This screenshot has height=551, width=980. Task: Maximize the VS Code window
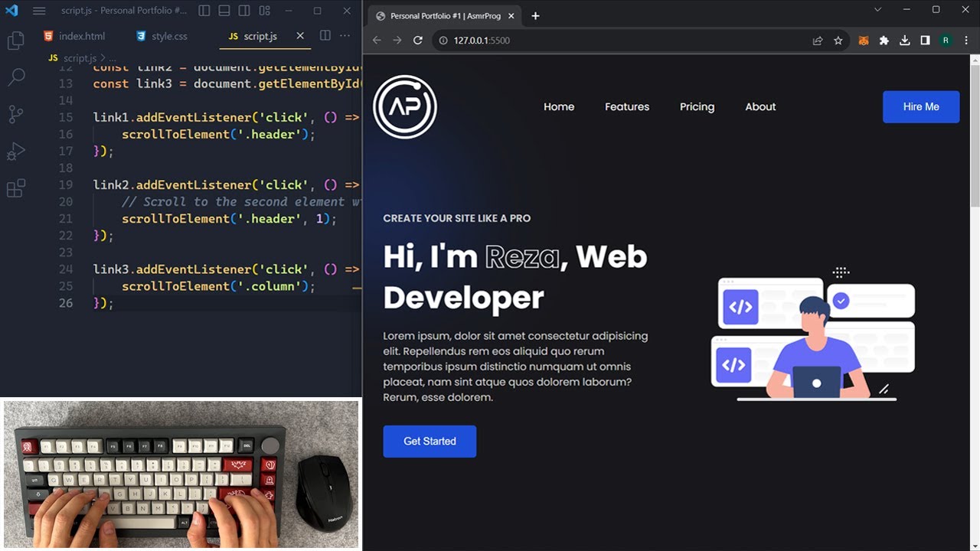[x=317, y=11]
